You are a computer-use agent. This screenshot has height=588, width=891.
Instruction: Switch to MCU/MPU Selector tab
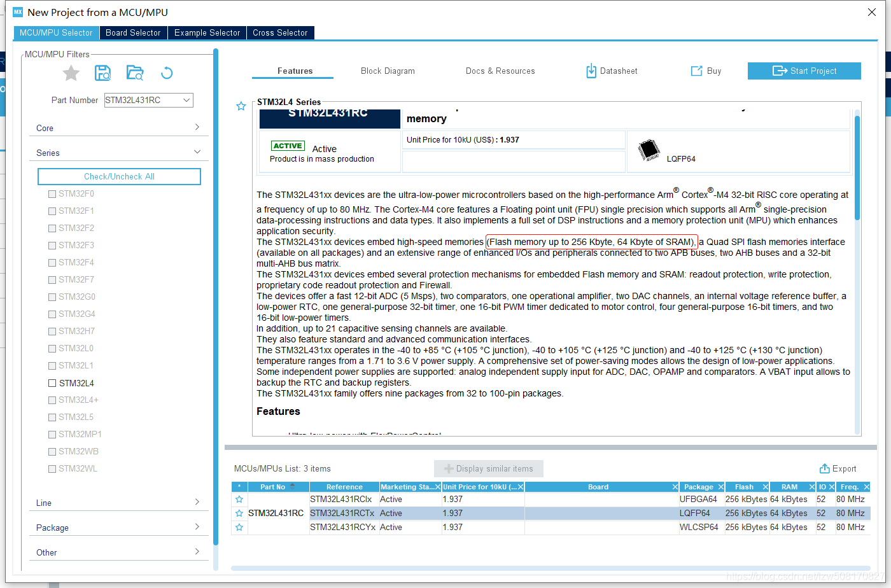(x=56, y=32)
